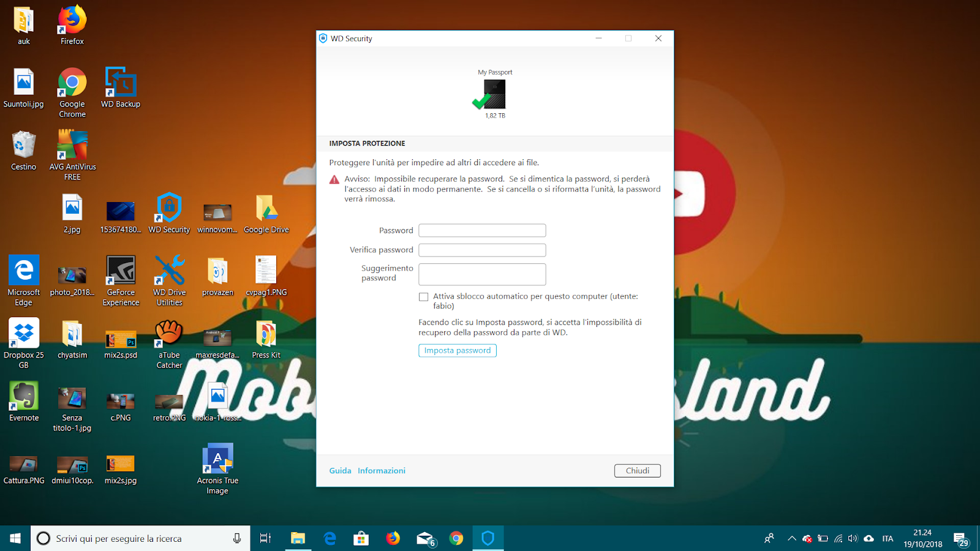Open aTube Catcher shortcut

point(169,343)
